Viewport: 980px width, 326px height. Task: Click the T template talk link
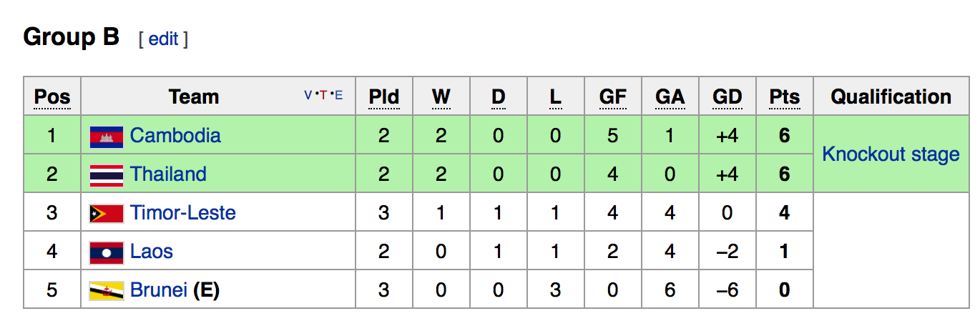pyautogui.click(x=323, y=95)
